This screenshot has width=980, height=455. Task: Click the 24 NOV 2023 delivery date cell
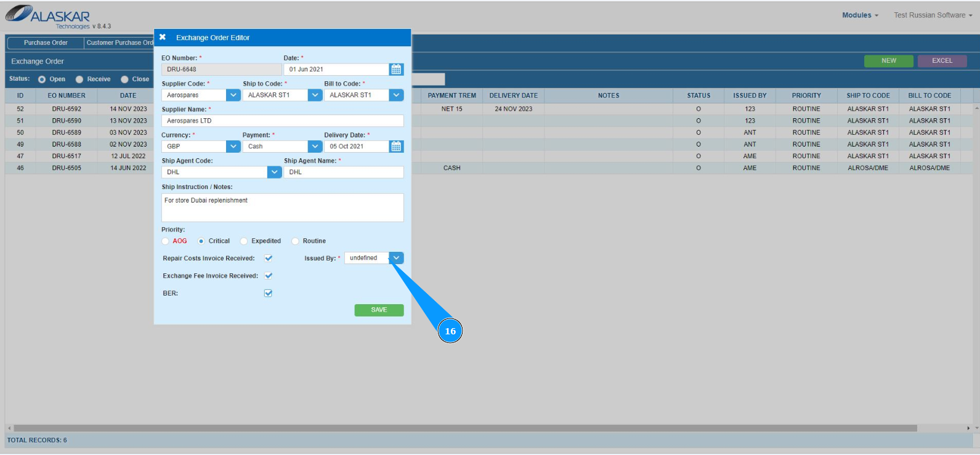click(514, 109)
